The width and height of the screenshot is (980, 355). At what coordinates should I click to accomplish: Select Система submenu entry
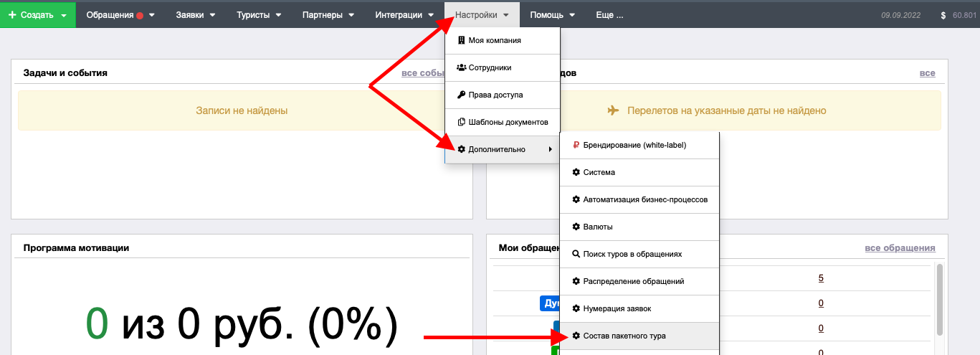(x=639, y=172)
